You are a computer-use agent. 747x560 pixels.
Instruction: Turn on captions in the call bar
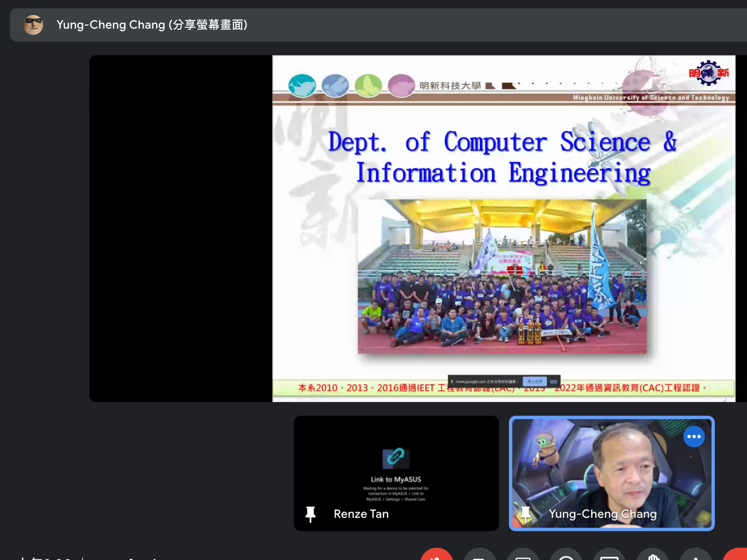523,556
